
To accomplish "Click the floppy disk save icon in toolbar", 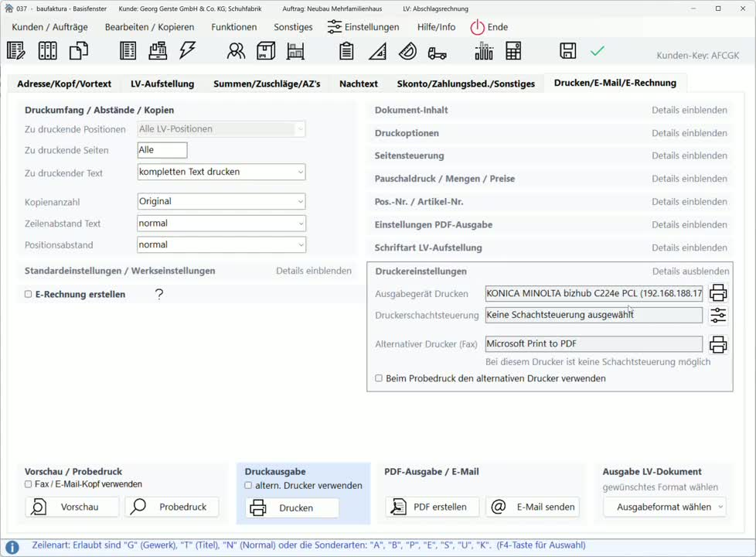I will click(567, 51).
